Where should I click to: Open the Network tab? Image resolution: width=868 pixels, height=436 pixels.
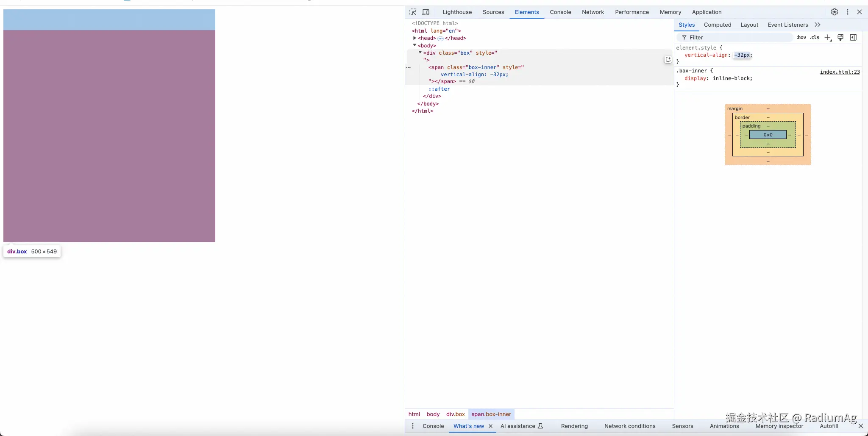593,12
